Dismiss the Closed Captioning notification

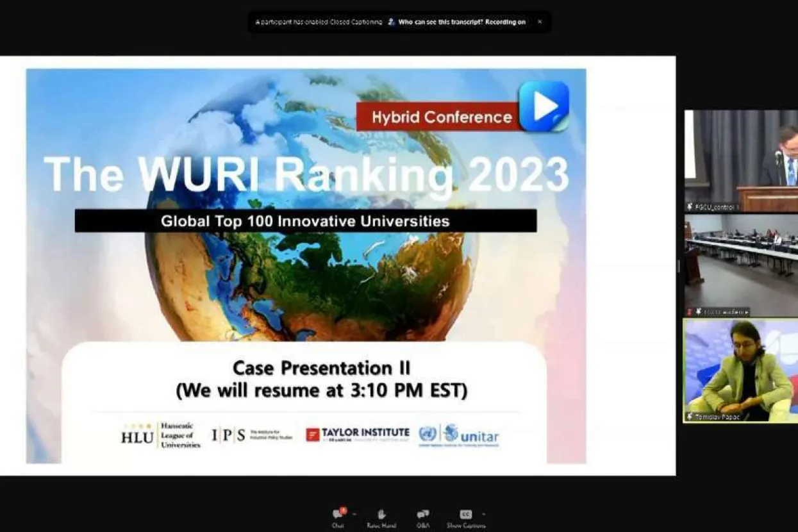539,22
